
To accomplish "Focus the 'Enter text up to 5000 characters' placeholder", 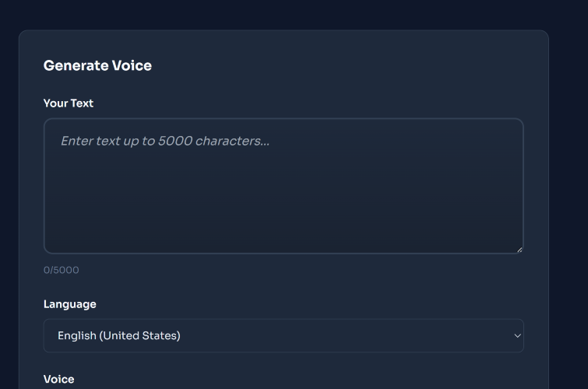I will pyautogui.click(x=165, y=141).
